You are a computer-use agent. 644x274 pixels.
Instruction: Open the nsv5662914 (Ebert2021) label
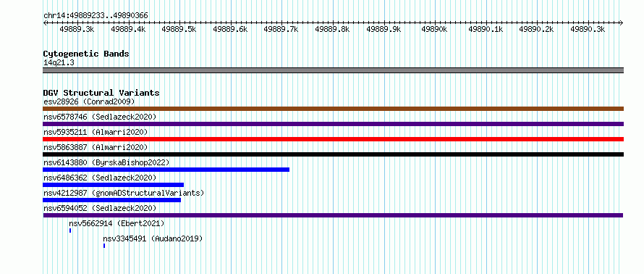116,223
